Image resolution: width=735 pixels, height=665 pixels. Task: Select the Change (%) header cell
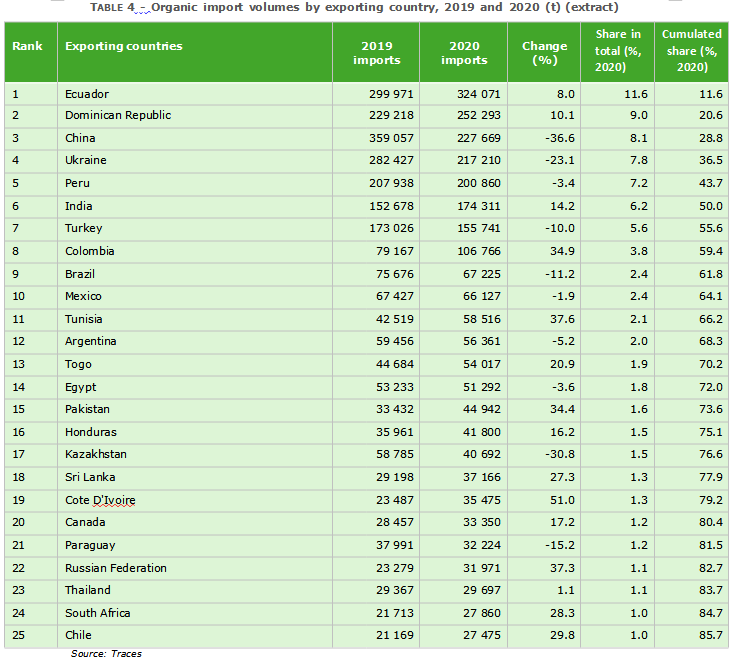point(544,52)
